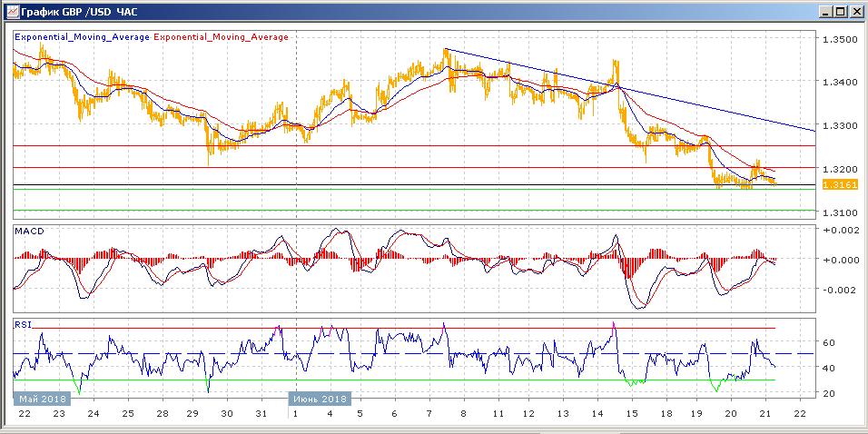868x434 pixels.
Task: Click the 1.3300 price axis label
Action: [838, 126]
